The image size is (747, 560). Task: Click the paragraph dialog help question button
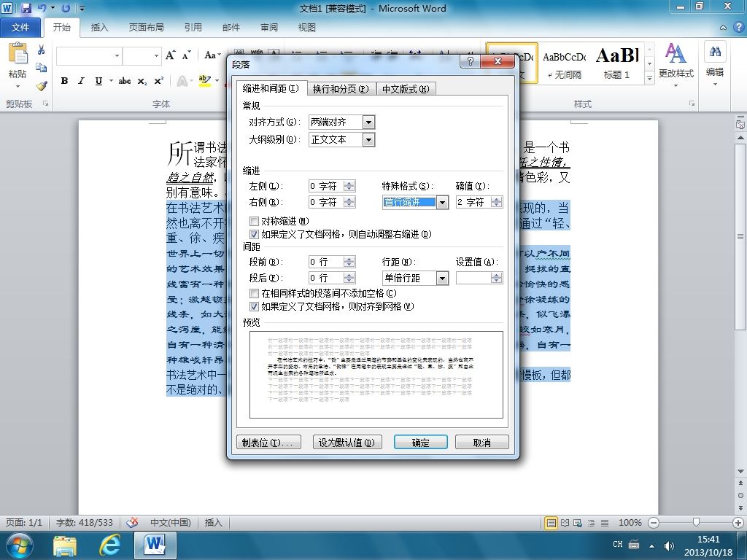[471, 61]
